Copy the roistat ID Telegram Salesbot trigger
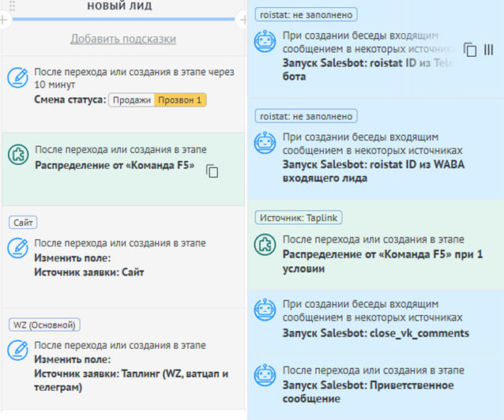Image resolution: width=504 pixels, height=420 pixels. pyautogui.click(x=470, y=50)
